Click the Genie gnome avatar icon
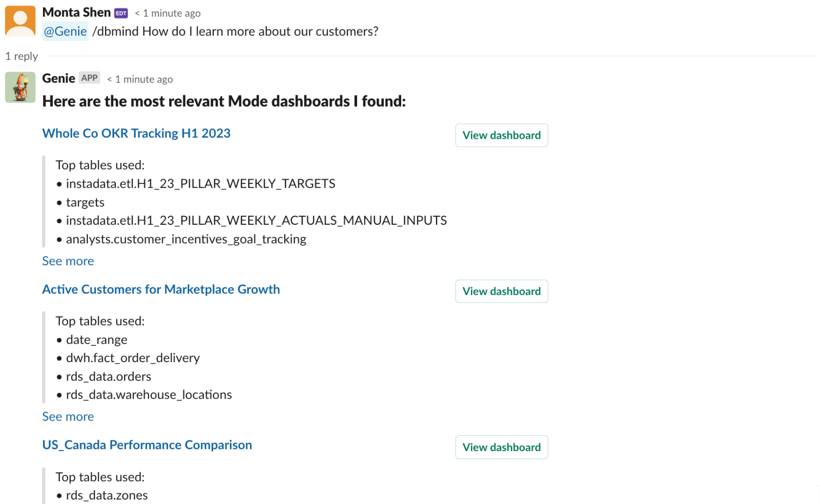820x504 pixels. click(x=20, y=87)
